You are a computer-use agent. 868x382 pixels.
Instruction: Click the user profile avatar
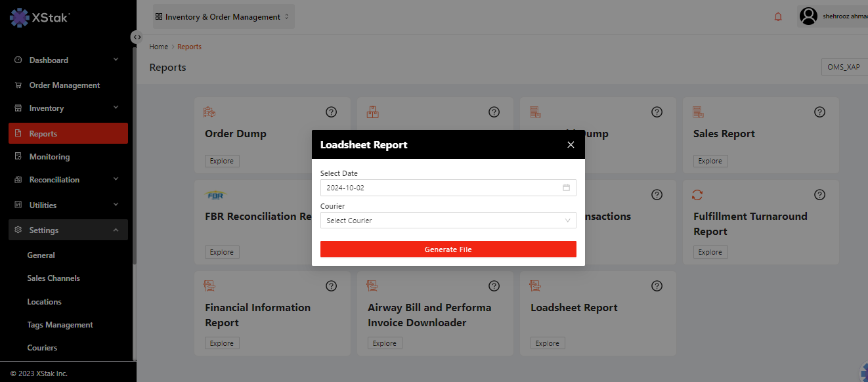click(809, 16)
